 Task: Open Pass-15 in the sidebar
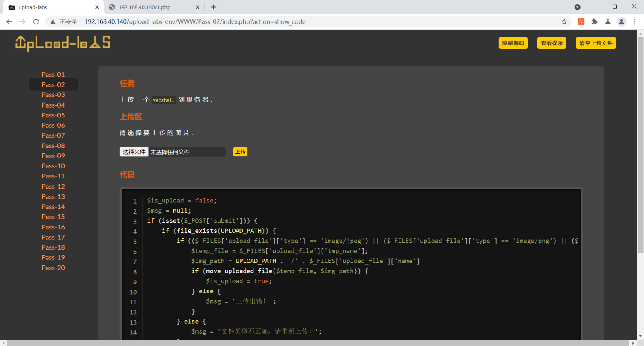pyautogui.click(x=53, y=217)
